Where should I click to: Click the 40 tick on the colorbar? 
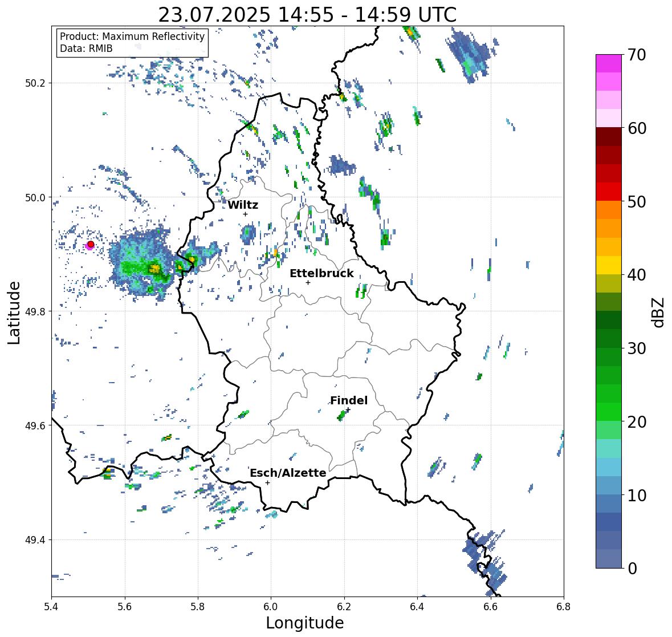click(x=636, y=275)
